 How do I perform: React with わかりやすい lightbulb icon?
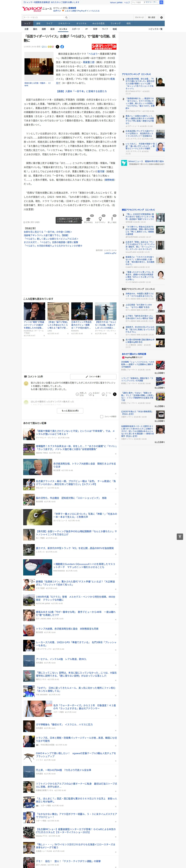pos(100,219)
